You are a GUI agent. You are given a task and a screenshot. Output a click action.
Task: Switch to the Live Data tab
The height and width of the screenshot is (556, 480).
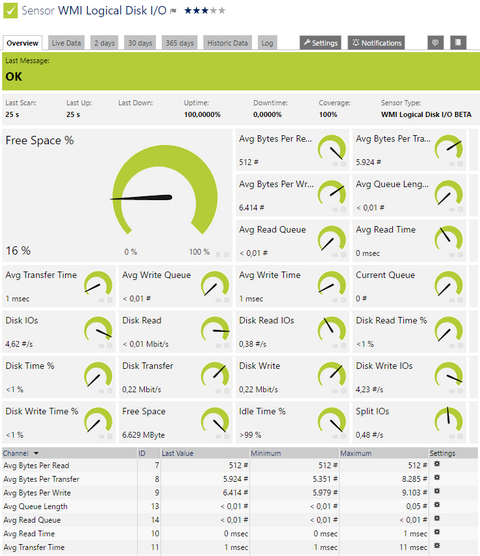[66, 43]
